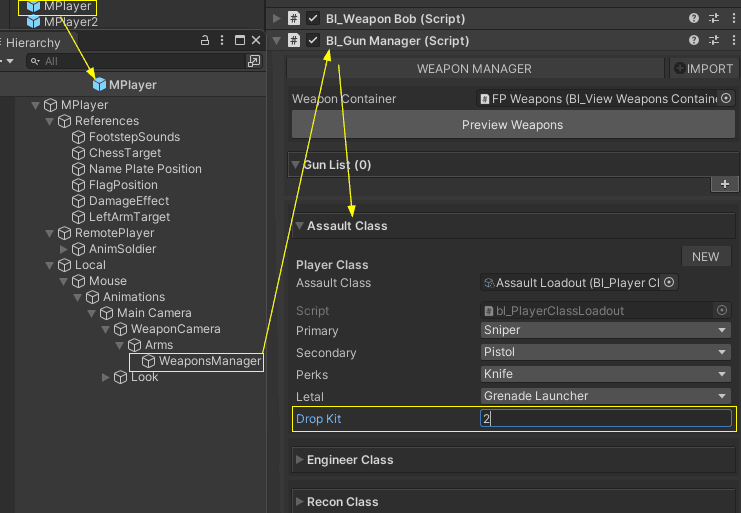Click the Drop Kit value field
Screen dimensions: 741x513
click(606, 419)
